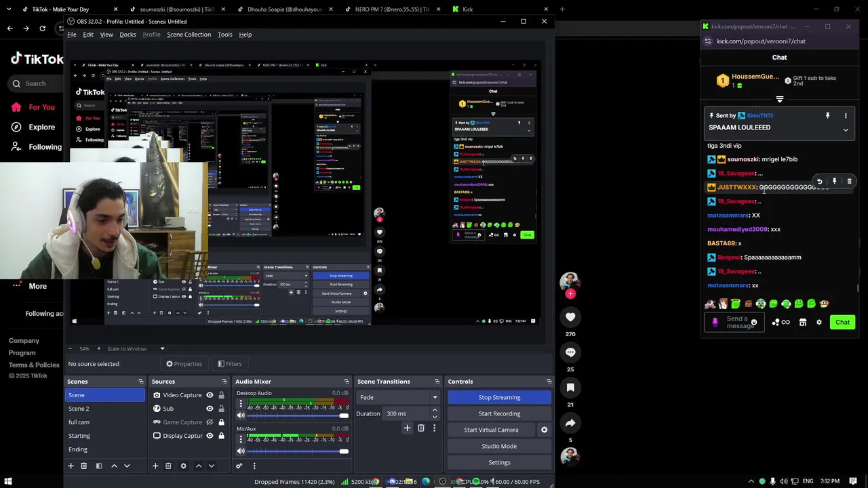This screenshot has width=868, height=488.
Task: Open Kick chat settings gear
Action: pos(818,323)
